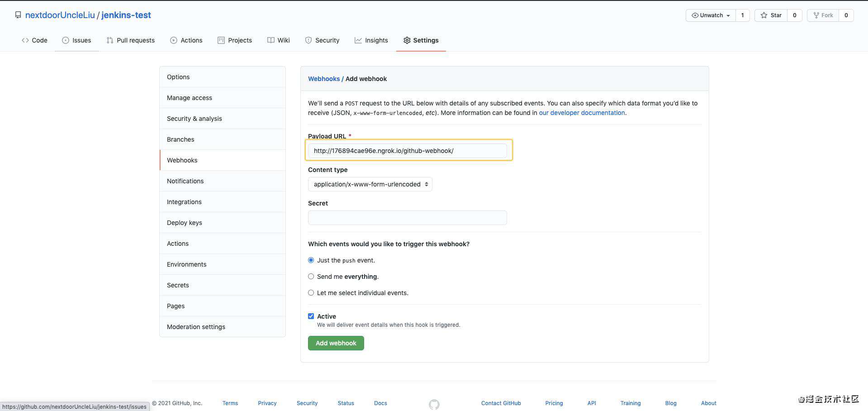Click the Wiki tab book icon

coord(270,40)
